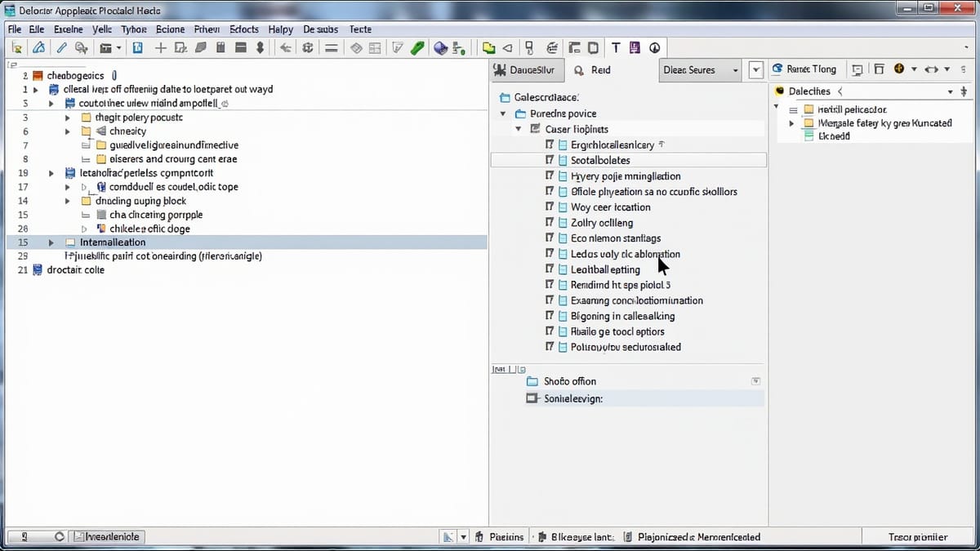Image resolution: width=980 pixels, height=551 pixels.
Task: Select 'Galescrdlaace:' at the tree top
Action: click(x=546, y=98)
